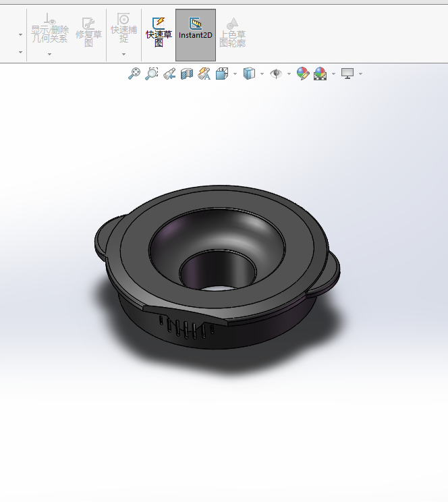Expand the View Settings dropdown arrow
The width and height of the screenshot is (448, 502).
(x=360, y=74)
